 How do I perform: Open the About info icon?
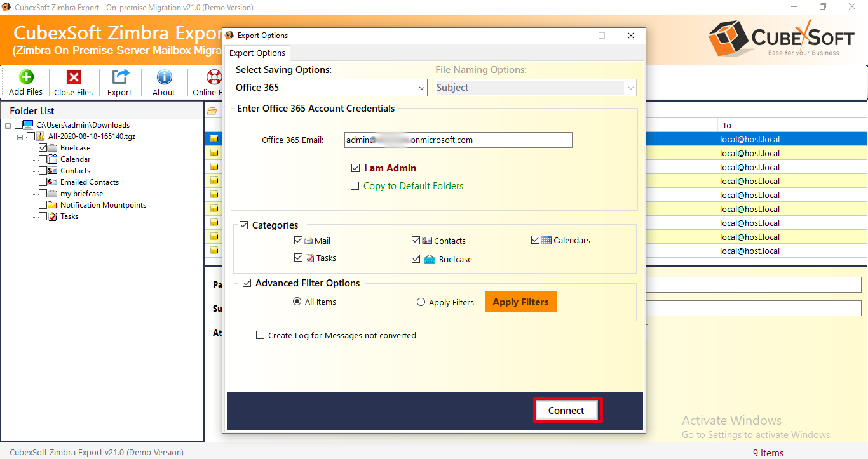pyautogui.click(x=164, y=77)
